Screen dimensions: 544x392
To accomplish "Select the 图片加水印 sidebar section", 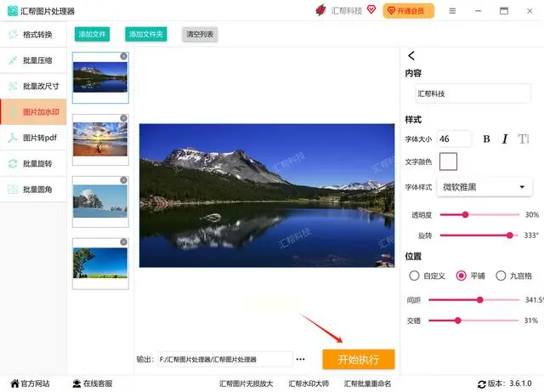I will click(33, 111).
